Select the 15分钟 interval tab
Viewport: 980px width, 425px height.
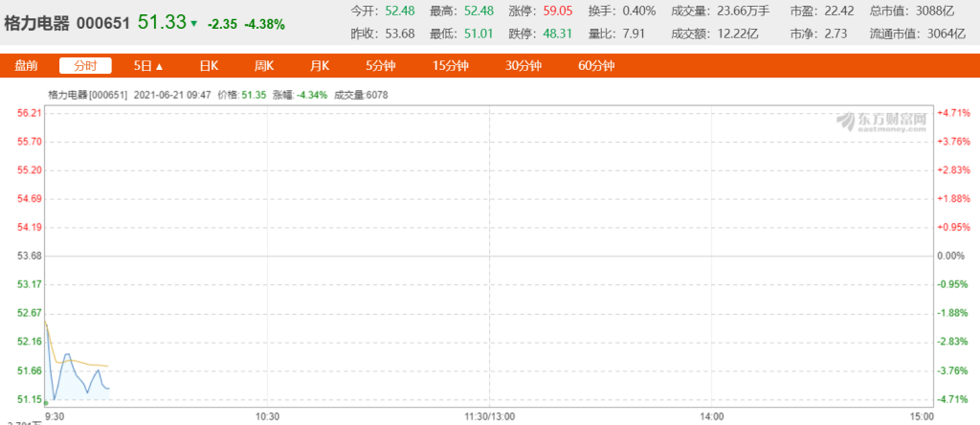point(451,66)
